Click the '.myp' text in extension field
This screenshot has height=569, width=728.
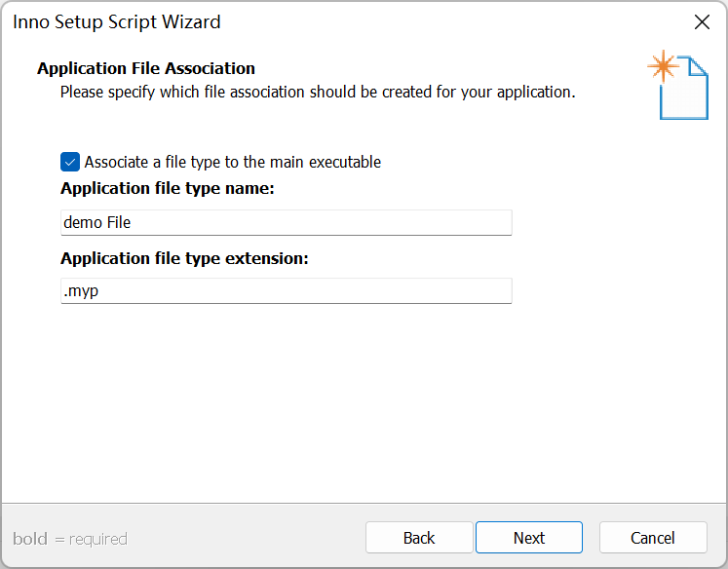click(x=81, y=290)
